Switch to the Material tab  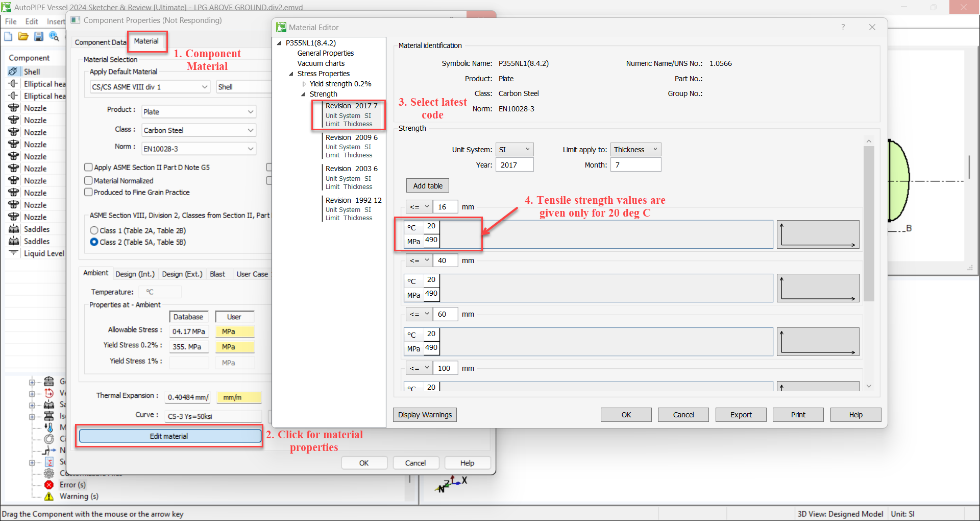click(146, 41)
